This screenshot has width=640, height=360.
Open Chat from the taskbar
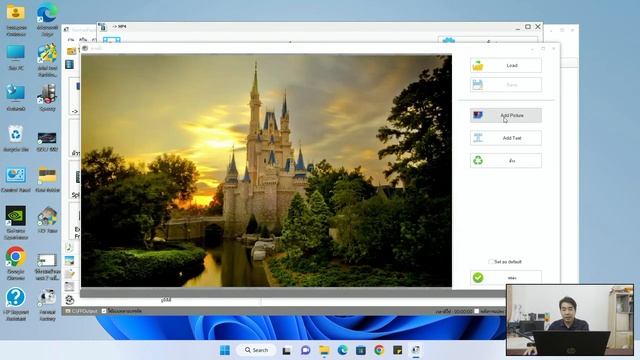pos(305,350)
